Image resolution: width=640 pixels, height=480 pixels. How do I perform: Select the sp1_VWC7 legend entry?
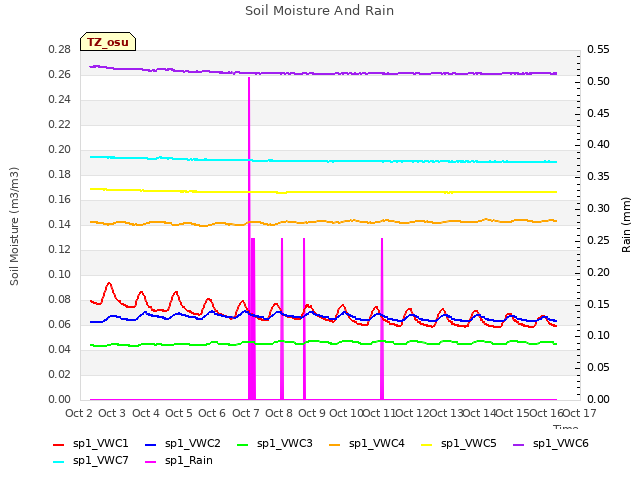(x=91, y=460)
